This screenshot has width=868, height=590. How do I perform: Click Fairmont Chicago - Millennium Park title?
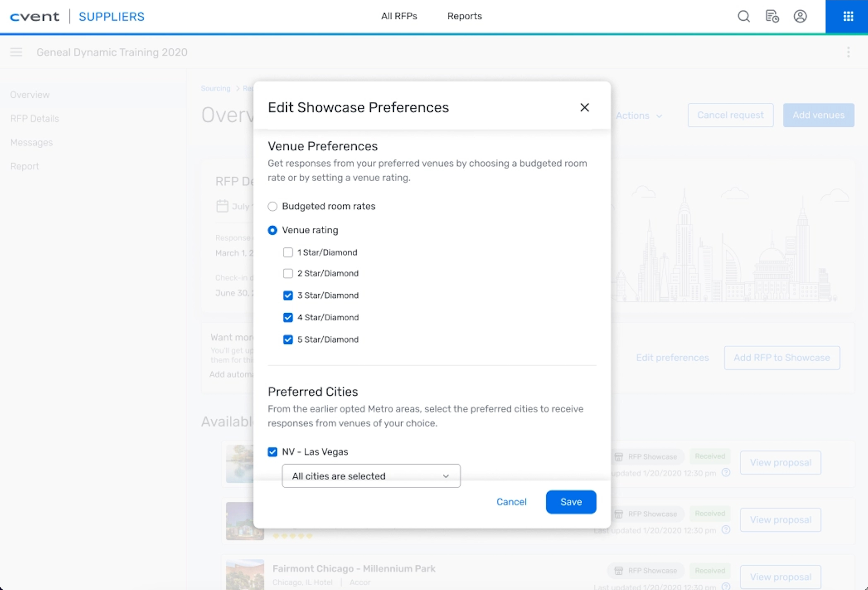click(x=354, y=569)
